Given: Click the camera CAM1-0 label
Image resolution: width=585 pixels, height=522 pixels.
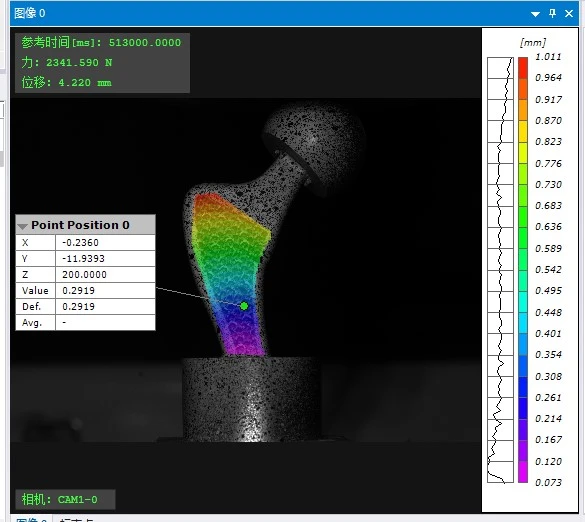Looking at the screenshot, I should [x=60, y=499].
